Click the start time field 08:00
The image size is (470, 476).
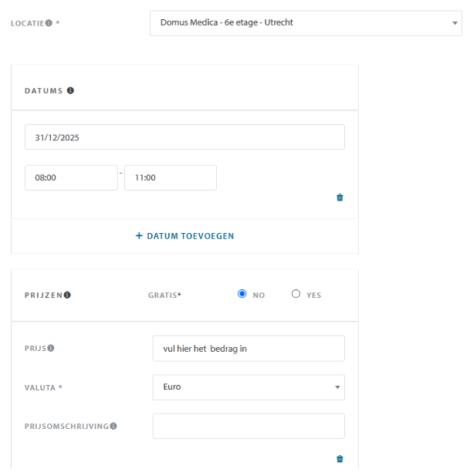point(71,177)
